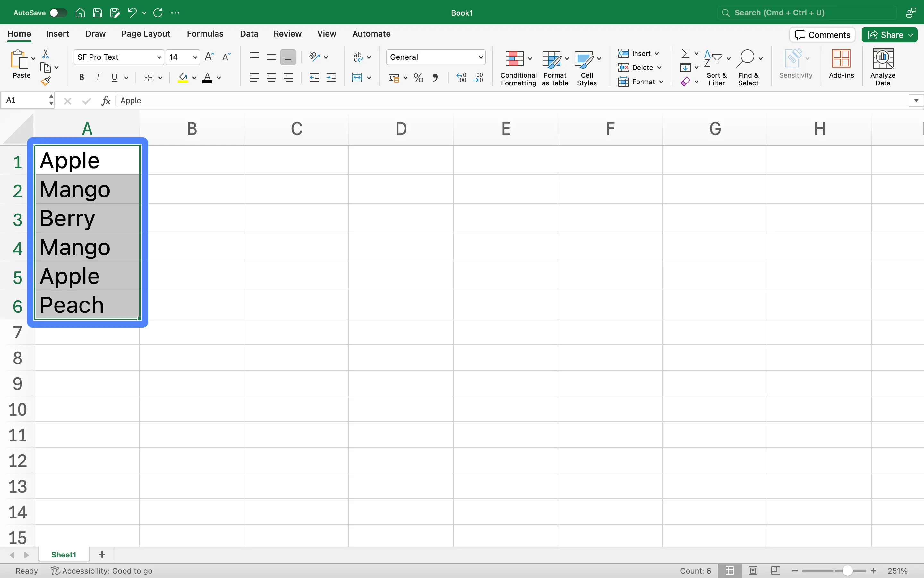The height and width of the screenshot is (578, 924).
Task: Click the Paste clipboard icon
Action: tap(19, 60)
